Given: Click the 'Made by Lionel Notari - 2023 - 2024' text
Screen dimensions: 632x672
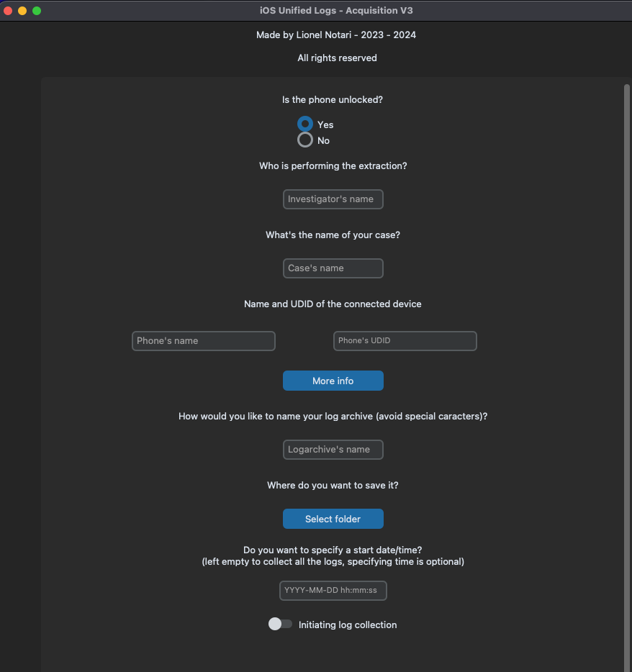Looking at the screenshot, I should (x=336, y=35).
